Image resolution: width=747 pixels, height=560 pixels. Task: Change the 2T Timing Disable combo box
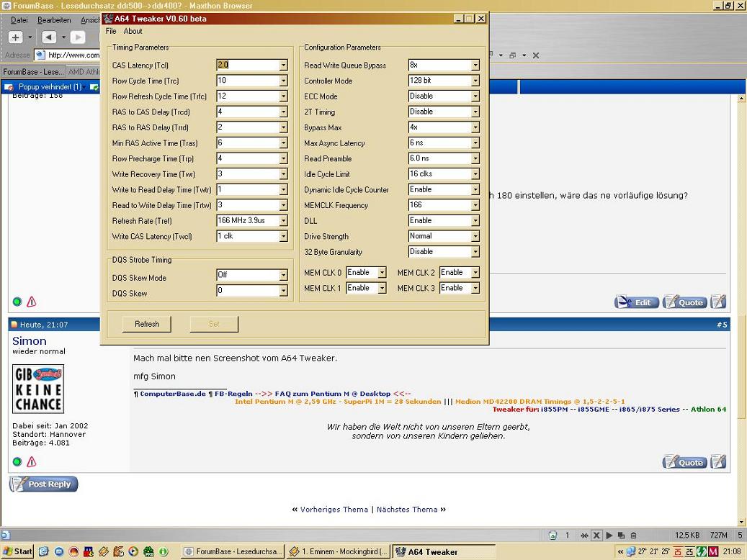tap(444, 112)
